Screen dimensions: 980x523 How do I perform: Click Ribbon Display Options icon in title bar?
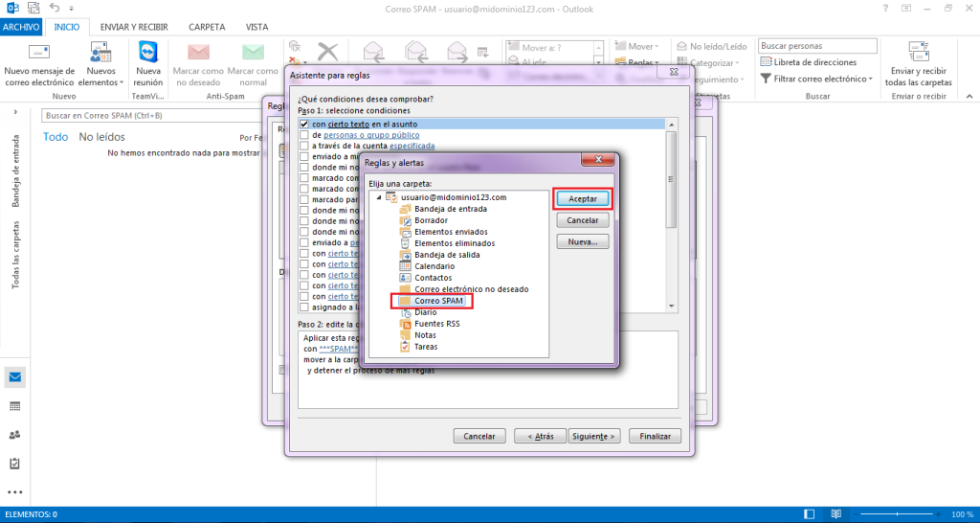click(x=906, y=8)
